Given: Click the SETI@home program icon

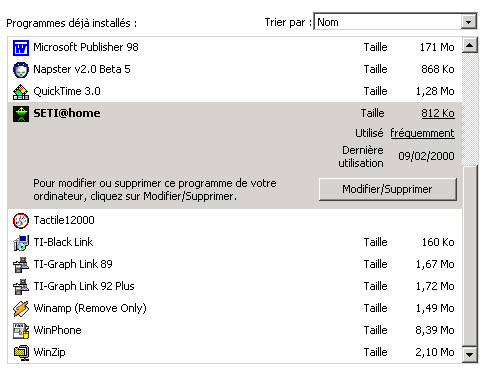Looking at the screenshot, I should (21, 114).
